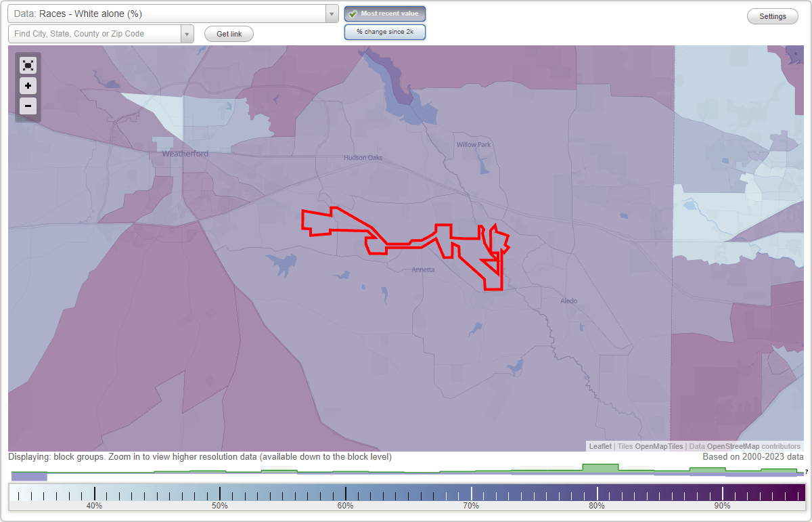The image size is (812, 522).
Task: Click the zoom out icon on the map
Action: click(28, 106)
